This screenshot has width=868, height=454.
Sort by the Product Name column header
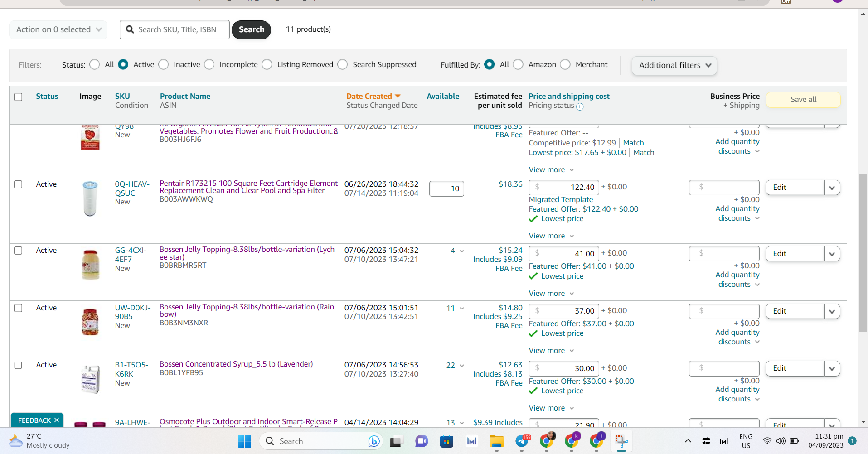(x=185, y=96)
